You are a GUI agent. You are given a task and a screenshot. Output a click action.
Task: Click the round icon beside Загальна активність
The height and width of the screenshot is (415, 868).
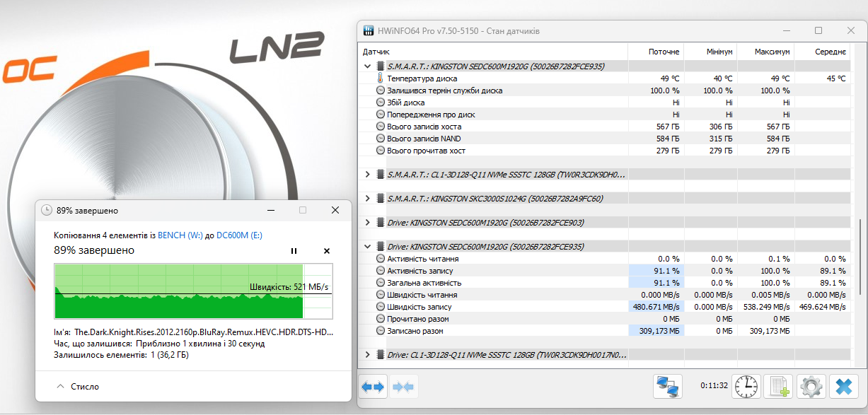coord(381,283)
